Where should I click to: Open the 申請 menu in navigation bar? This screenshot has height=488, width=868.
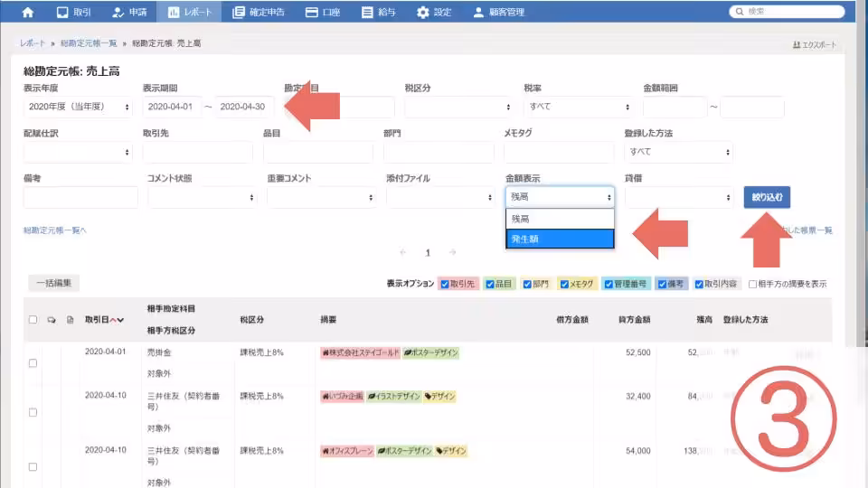click(x=131, y=13)
